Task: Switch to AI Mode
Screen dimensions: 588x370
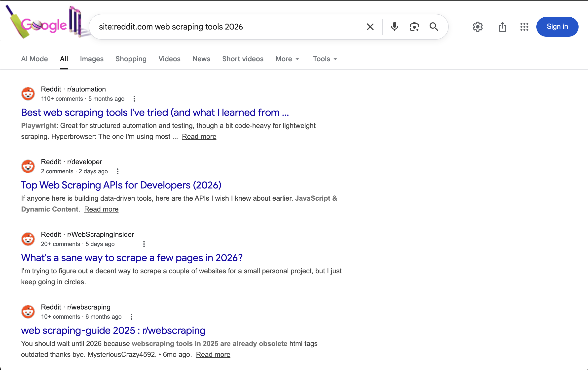Action: pyautogui.click(x=34, y=59)
